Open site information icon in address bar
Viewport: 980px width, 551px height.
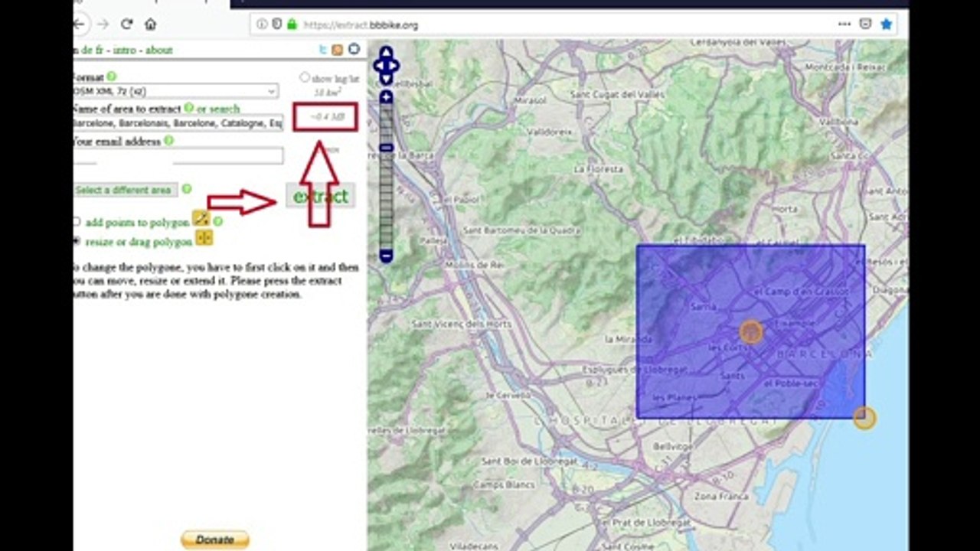click(x=262, y=24)
